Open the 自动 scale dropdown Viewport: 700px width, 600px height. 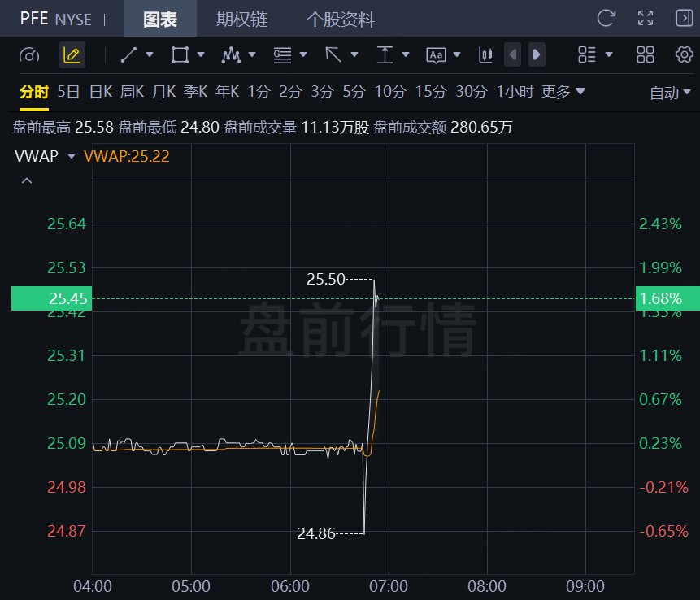coord(670,93)
